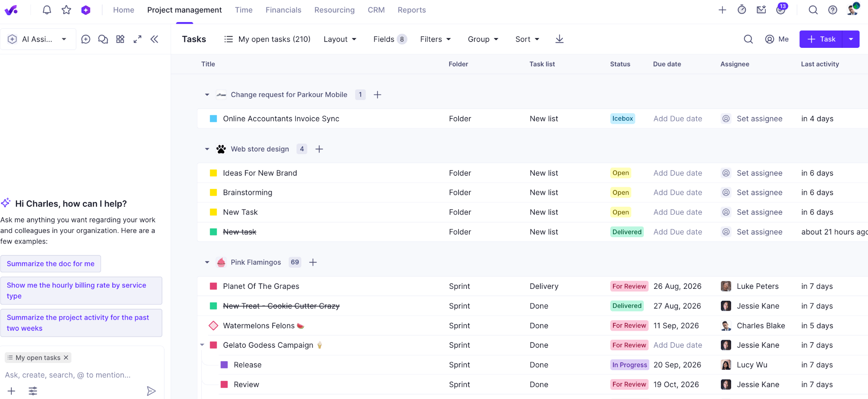868x399 pixels.
Task: Open the Filters dropdown
Action: pyautogui.click(x=435, y=39)
